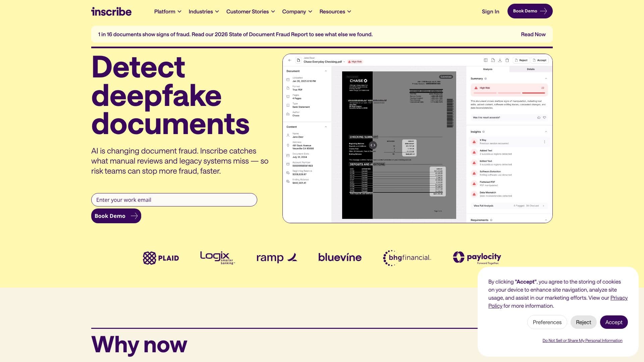The height and width of the screenshot is (362, 644).
Task: Click the trash icon in viewer toolbar
Action: tap(507, 60)
